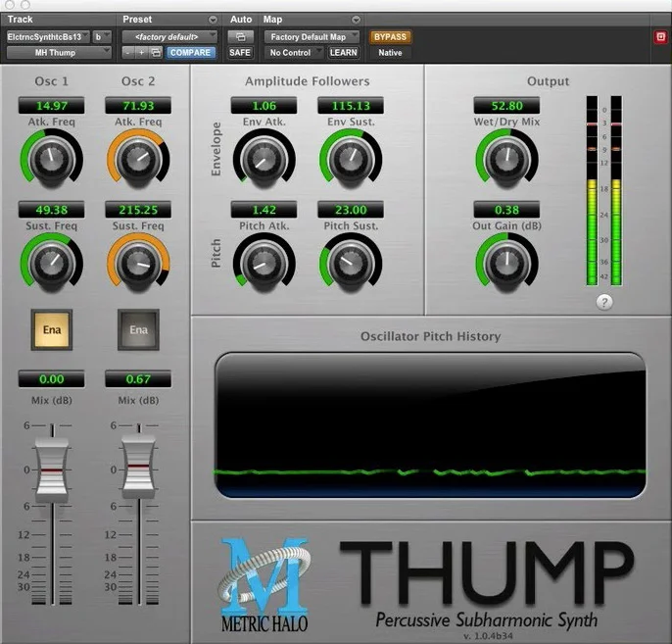Click the Env Atk. knob

click(x=264, y=159)
